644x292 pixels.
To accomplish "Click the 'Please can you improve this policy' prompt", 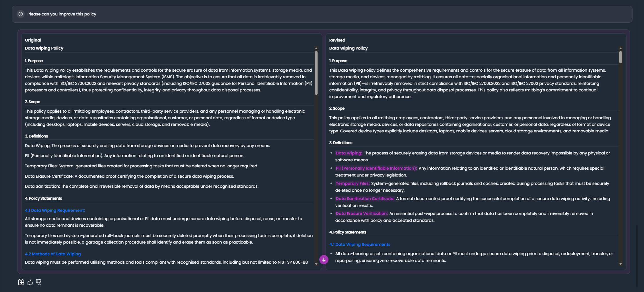I will (x=62, y=14).
